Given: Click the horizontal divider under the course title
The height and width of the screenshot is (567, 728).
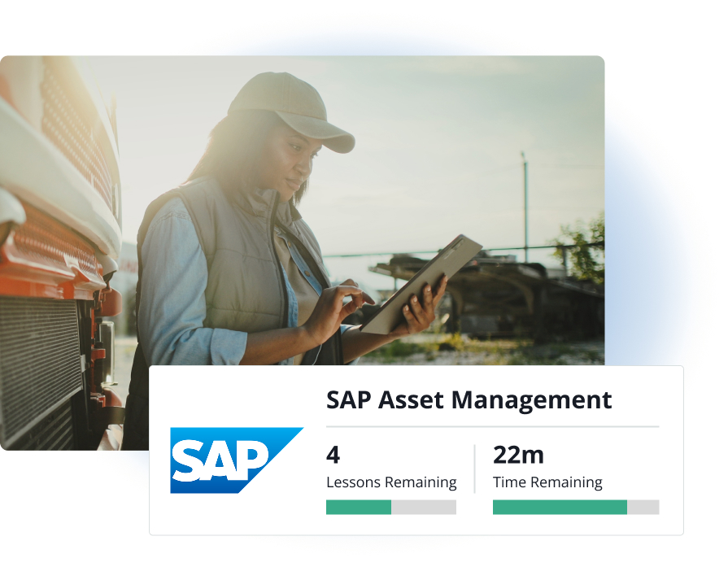Looking at the screenshot, I should [x=492, y=426].
